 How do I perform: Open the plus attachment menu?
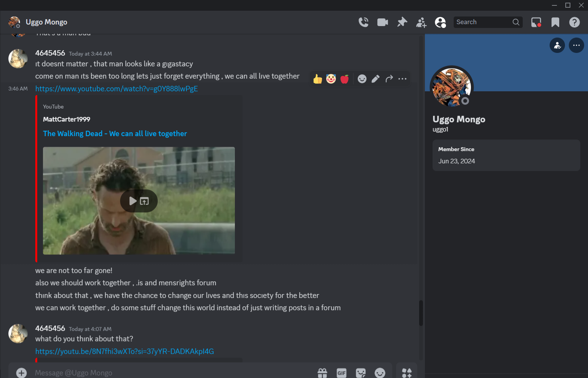pos(21,373)
